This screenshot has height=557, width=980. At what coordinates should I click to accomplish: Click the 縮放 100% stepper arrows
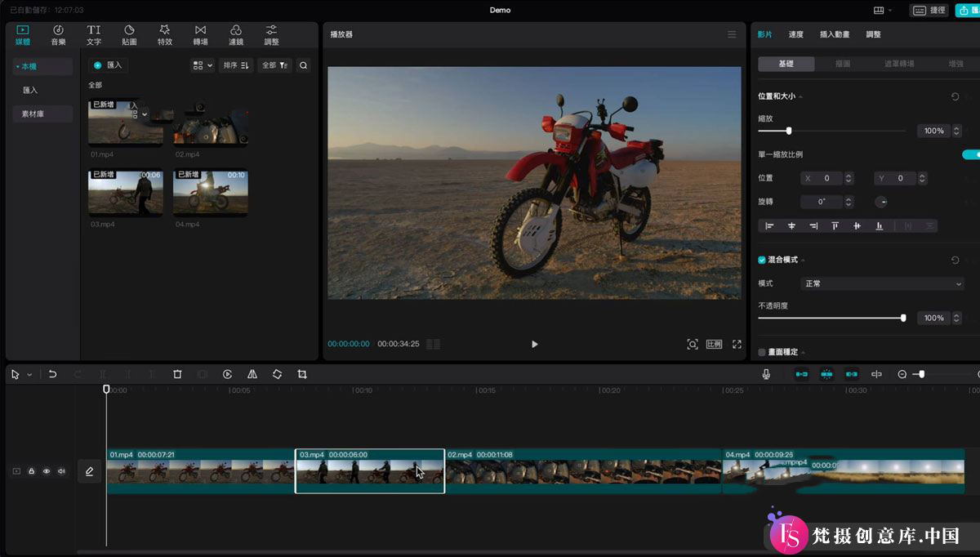(x=956, y=131)
